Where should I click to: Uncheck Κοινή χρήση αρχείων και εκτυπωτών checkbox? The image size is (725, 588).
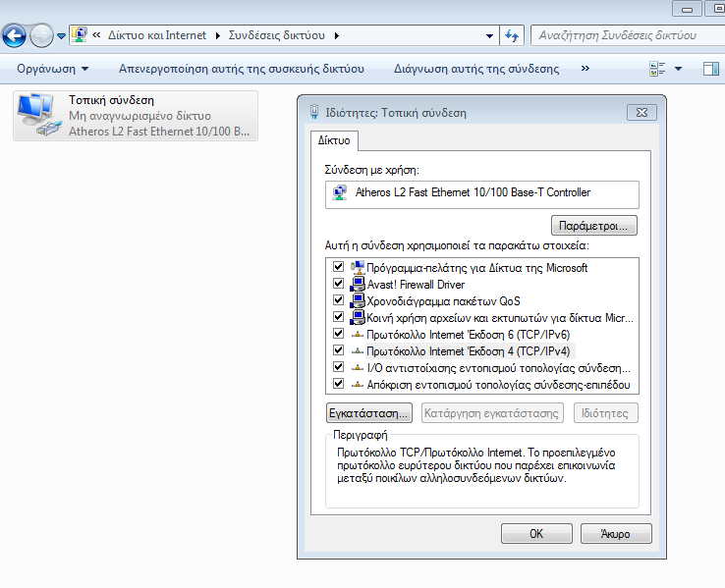(339, 316)
